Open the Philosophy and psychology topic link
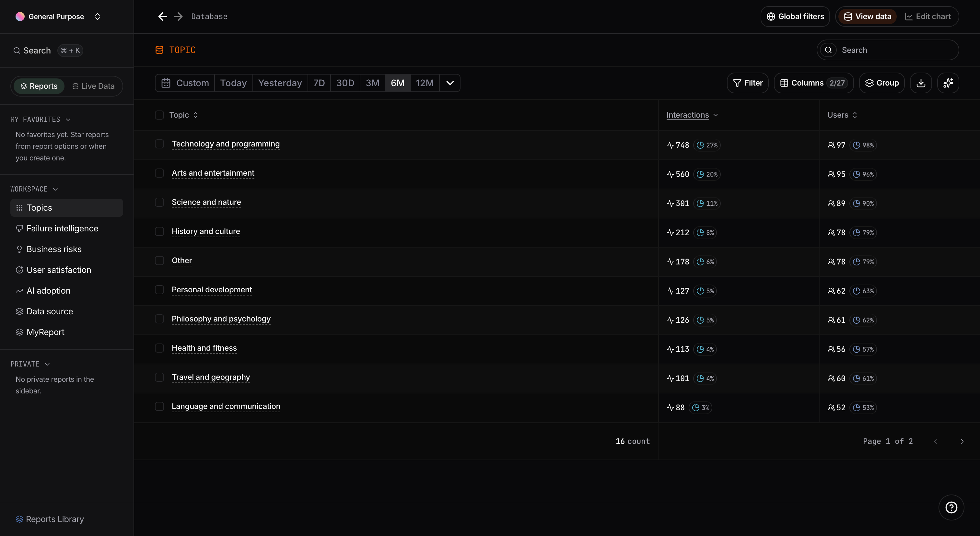 click(x=221, y=319)
